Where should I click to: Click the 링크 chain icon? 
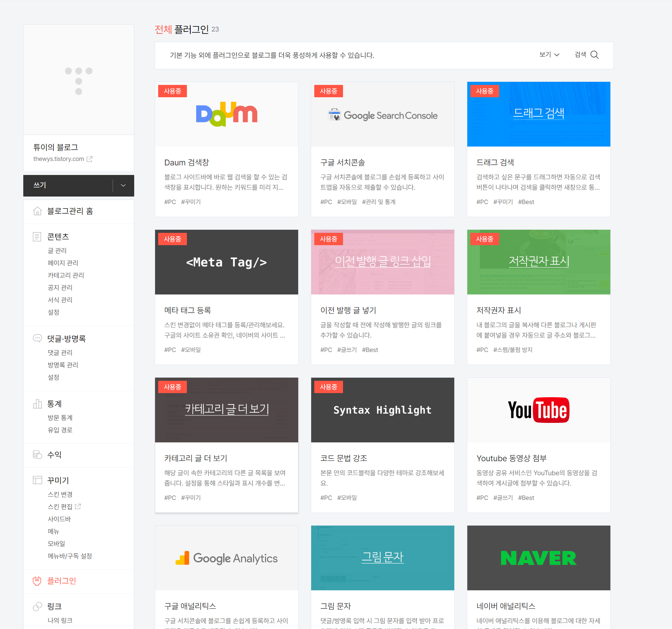[x=37, y=606]
